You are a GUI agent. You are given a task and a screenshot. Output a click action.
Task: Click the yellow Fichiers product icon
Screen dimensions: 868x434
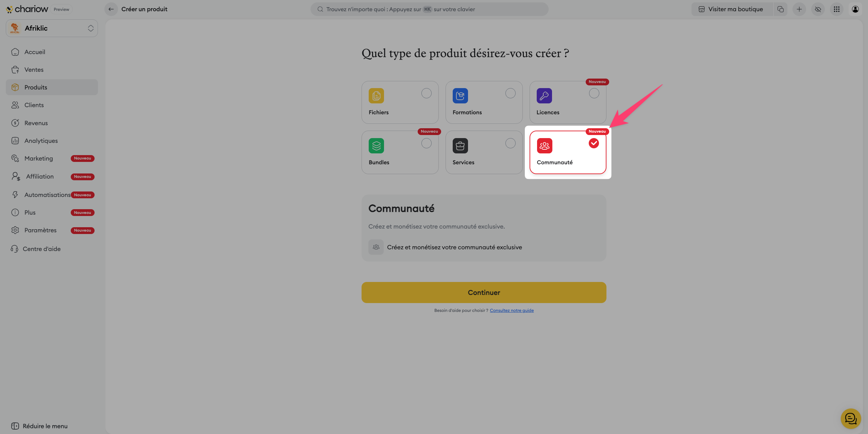[x=376, y=96]
